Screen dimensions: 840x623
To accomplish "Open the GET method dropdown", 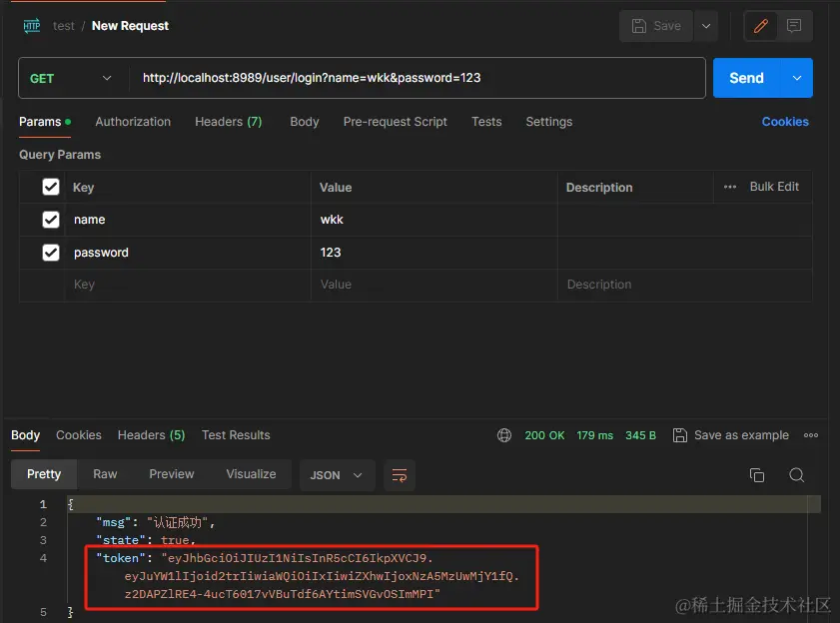I will [71, 78].
